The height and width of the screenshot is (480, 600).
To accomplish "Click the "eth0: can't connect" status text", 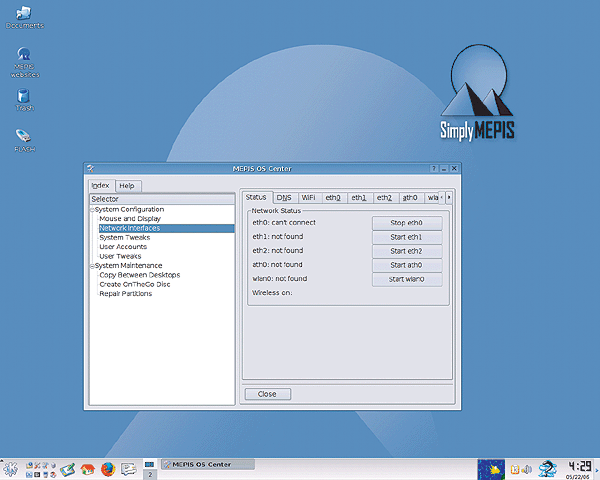I will pos(284,222).
